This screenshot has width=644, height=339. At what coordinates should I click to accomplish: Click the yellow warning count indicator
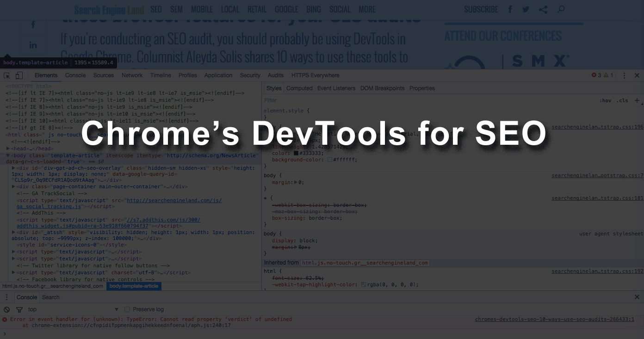pos(609,75)
